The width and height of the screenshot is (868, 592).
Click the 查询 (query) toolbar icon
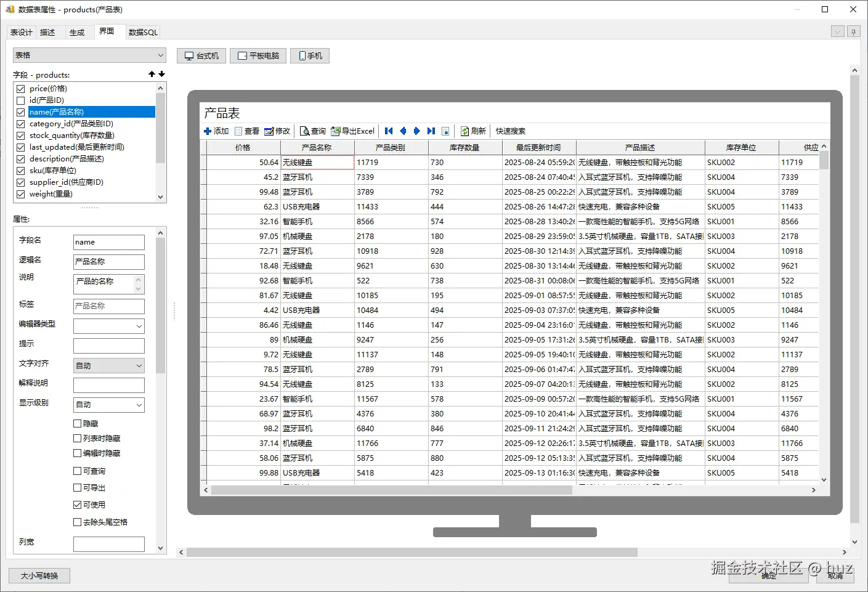tap(304, 131)
